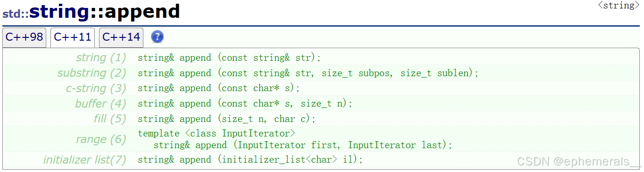Click the blue question mark help icon
644x172 pixels.
click(157, 37)
